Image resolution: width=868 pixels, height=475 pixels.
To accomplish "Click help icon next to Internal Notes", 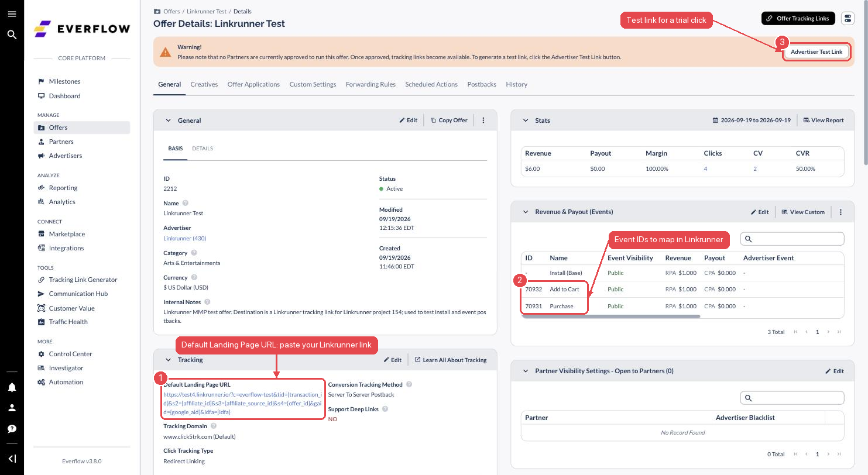I will (207, 302).
